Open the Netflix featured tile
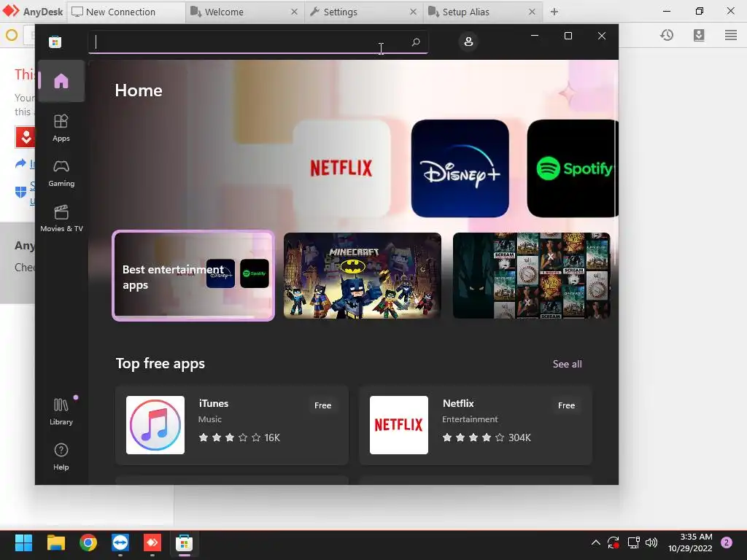The image size is (747, 560). click(341, 168)
